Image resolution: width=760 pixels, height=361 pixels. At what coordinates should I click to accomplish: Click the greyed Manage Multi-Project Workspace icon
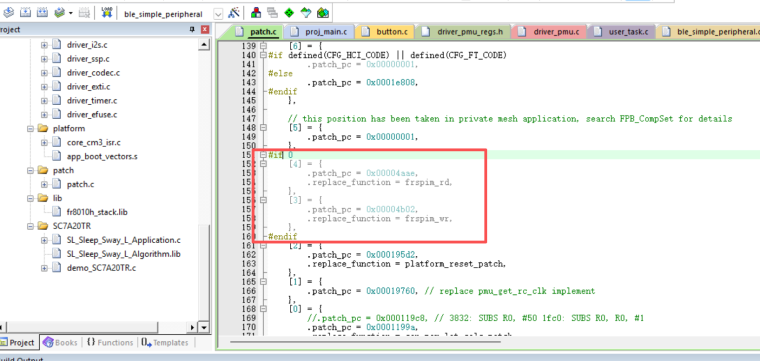pyautogui.click(x=272, y=13)
